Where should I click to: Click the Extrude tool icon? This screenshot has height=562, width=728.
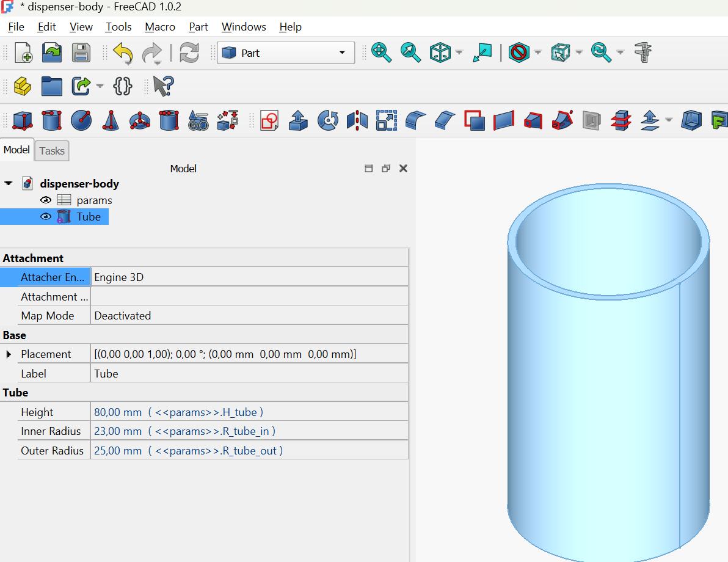(298, 120)
